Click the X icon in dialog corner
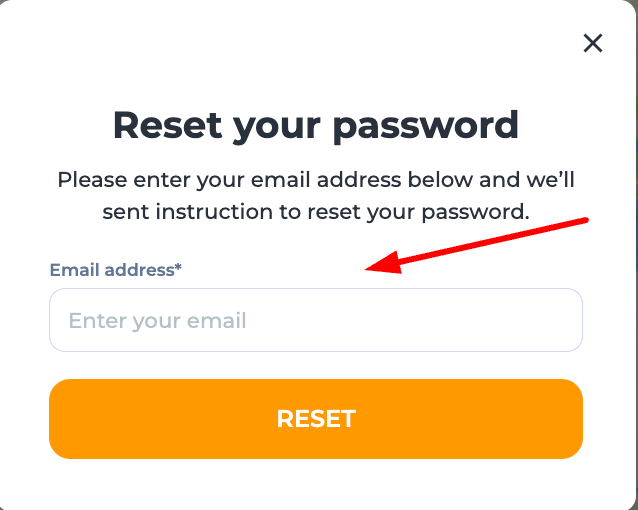 tap(593, 43)
